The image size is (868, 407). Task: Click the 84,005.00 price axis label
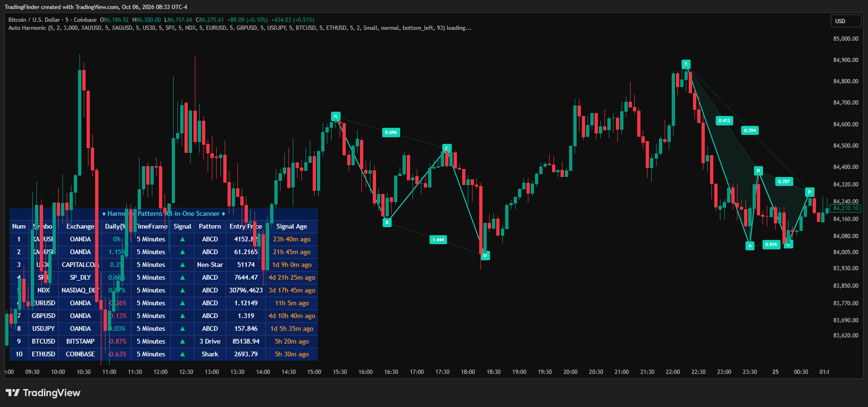pyautogui.click(x=846, y=252)
